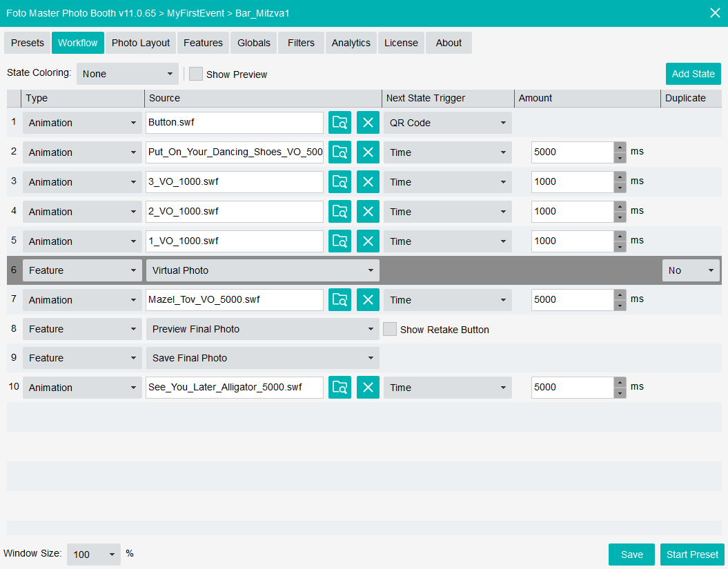Screen dimensions: 728x569
Task: Clear the Mazel_Tov_VO_5000.swf source
Action: pyautogui.click(x=368, y=300)
